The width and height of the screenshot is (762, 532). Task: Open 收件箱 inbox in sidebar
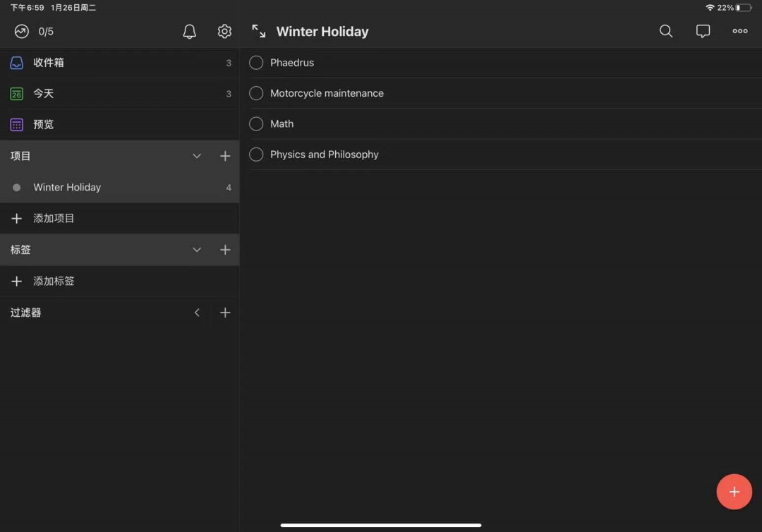point(49,63)
